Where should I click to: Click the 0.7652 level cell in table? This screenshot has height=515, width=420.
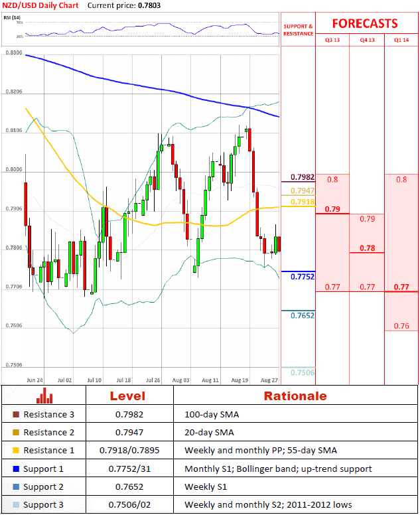129,486
